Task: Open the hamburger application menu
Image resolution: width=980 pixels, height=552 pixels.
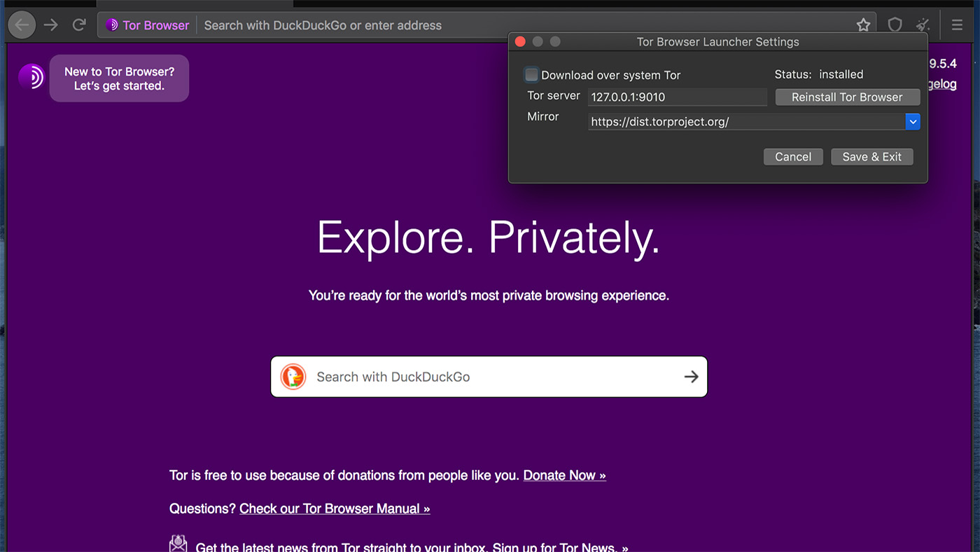Action: point(957,25)
